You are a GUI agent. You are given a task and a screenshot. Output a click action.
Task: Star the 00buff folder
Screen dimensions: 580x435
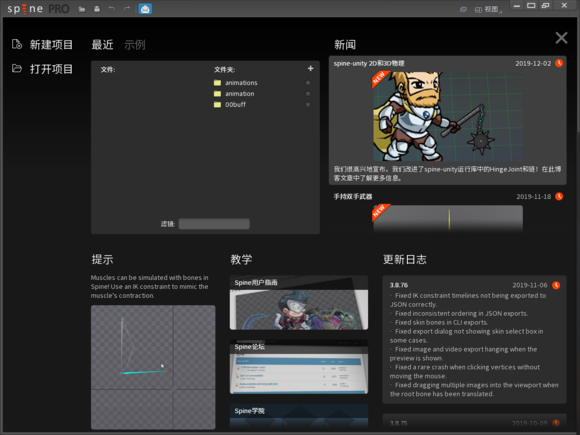[x=308, y=105]
